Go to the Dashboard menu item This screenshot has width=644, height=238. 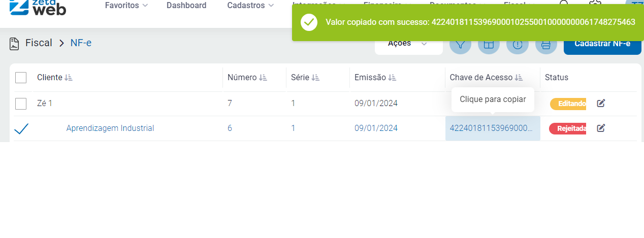click(186, 6)
